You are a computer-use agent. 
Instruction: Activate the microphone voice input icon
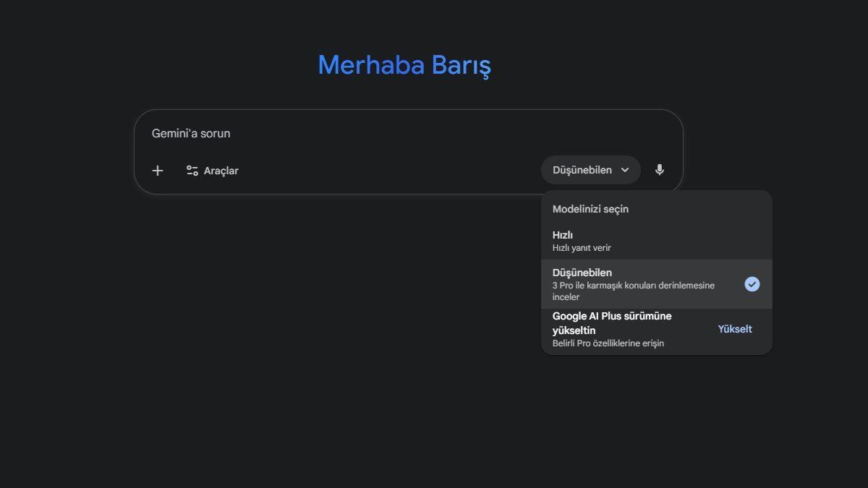coord(660,170)
